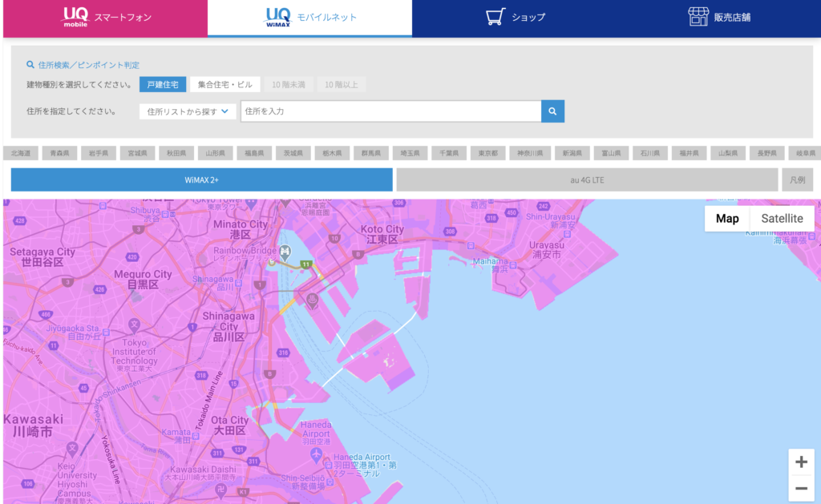Jump to 秋田県 prefecture
821x504 pixels.
pos(176,153)
